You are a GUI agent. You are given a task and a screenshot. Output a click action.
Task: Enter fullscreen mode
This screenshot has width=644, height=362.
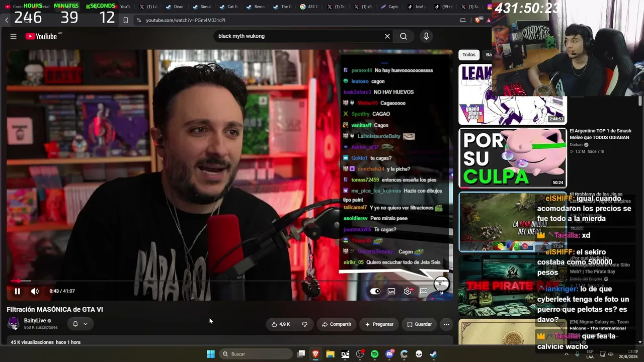[440, 291]
